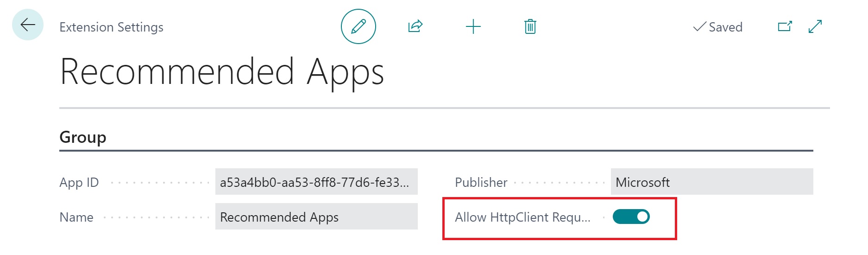Screen dimensions: 868x255
Task: Click the Recommended Apps page title
Action: click(222, 72)
